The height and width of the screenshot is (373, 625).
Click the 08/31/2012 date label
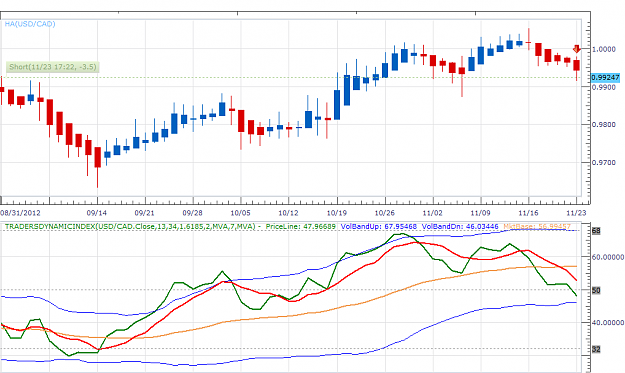pos(20,213)
